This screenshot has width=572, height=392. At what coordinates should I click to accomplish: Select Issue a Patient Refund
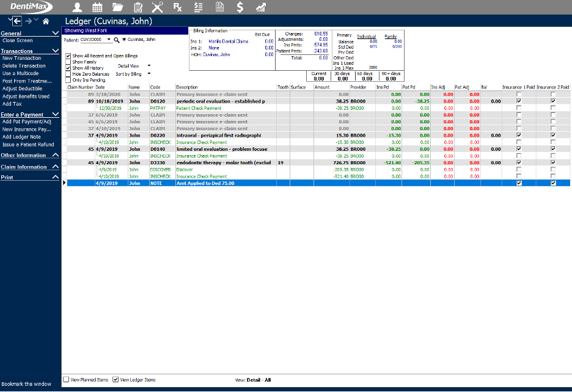coord(28,145)
